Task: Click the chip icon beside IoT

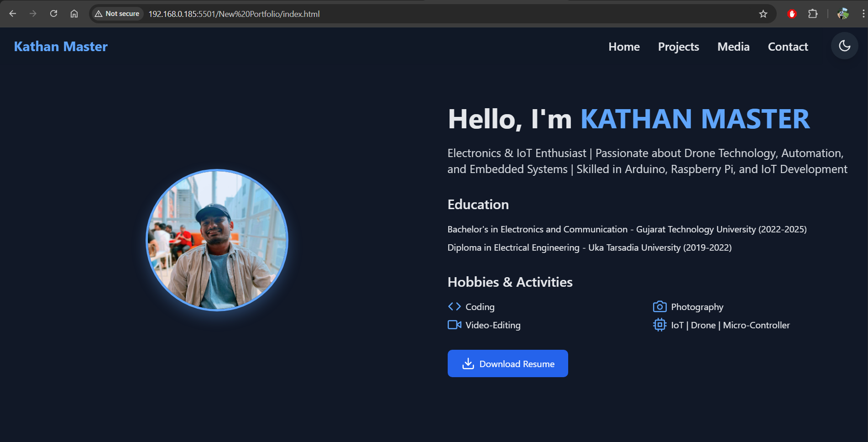Action: pyautogui.click(x=659, y=325)
